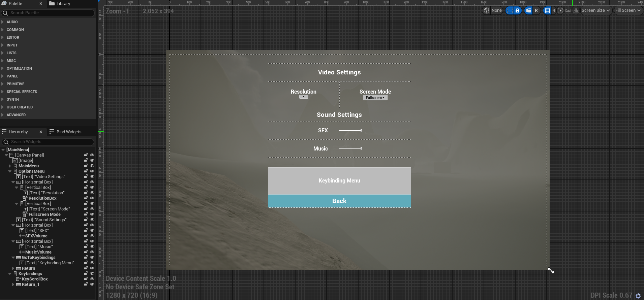Click lock icon on the SFXVolume row
Viewport: 644px width, 300px height.
click(86, 236)
